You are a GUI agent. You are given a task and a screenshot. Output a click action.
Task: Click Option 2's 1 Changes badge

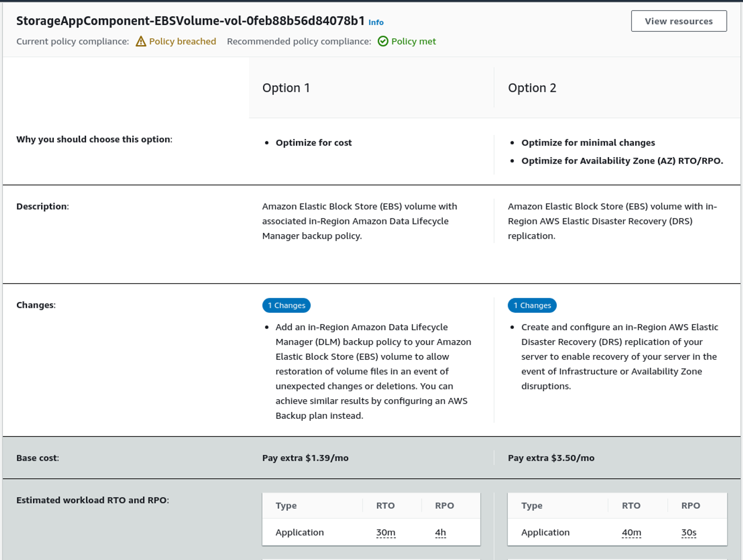tap(532, 305)
